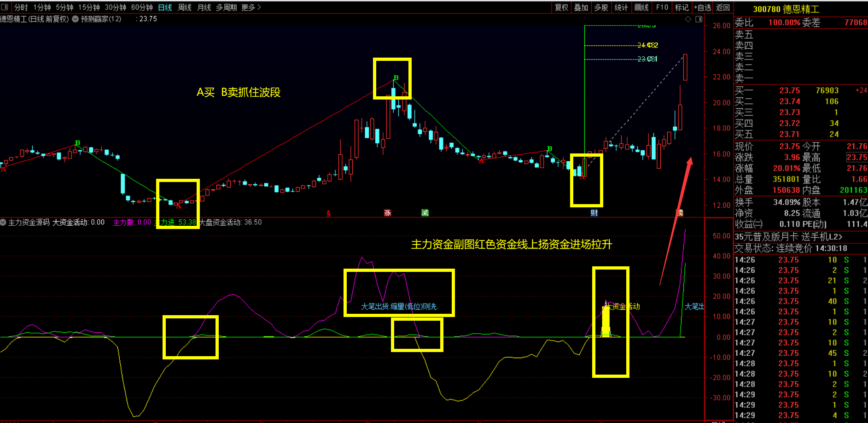Click the 统计 statistics button
Image resolution: width=868 pixels, height=423 pixels.
tap(621, 7)
